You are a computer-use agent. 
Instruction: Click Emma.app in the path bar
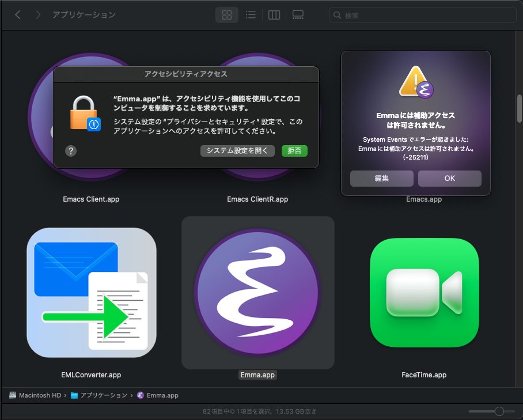[x=158, y=395]
